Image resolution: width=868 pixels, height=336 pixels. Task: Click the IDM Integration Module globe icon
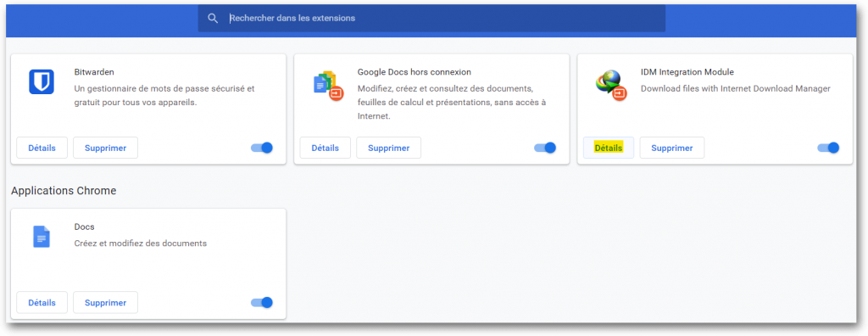point(611,85)
